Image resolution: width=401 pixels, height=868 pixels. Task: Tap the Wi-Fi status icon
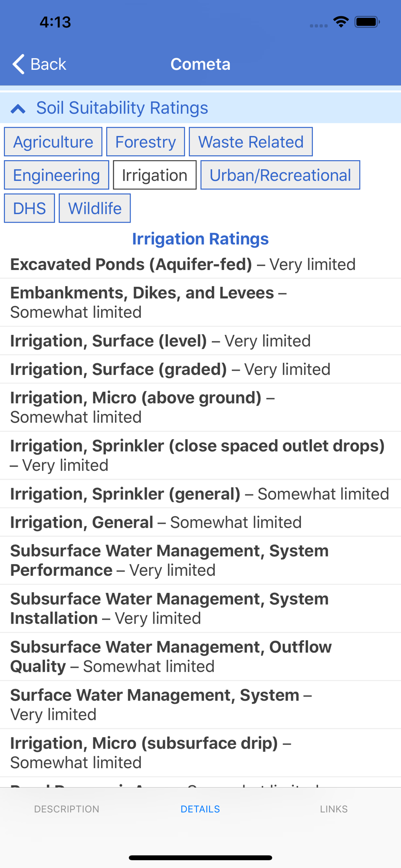coord(341,22)
